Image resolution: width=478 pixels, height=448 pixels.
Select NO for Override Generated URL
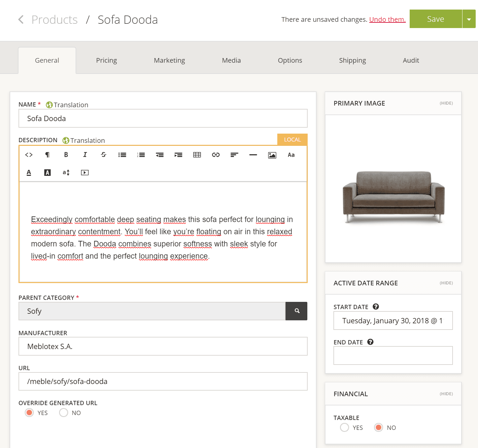(x=64, y=413)
